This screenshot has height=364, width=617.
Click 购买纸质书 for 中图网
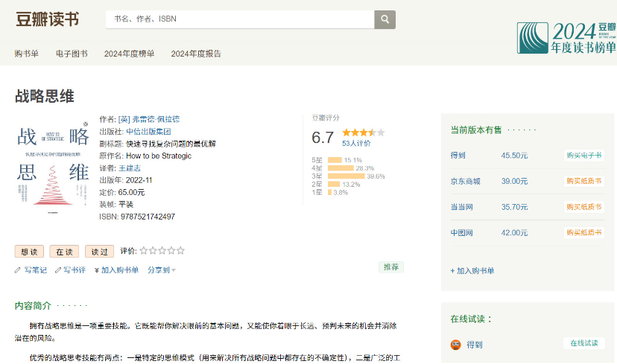coord(584,232)
